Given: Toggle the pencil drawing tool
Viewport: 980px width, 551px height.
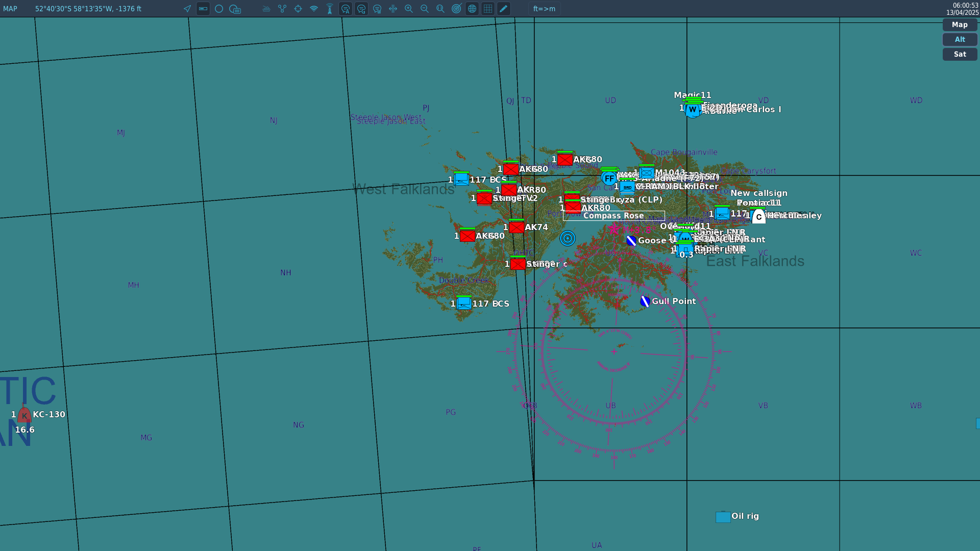Looking at the screenshot, I should (504, 9).
